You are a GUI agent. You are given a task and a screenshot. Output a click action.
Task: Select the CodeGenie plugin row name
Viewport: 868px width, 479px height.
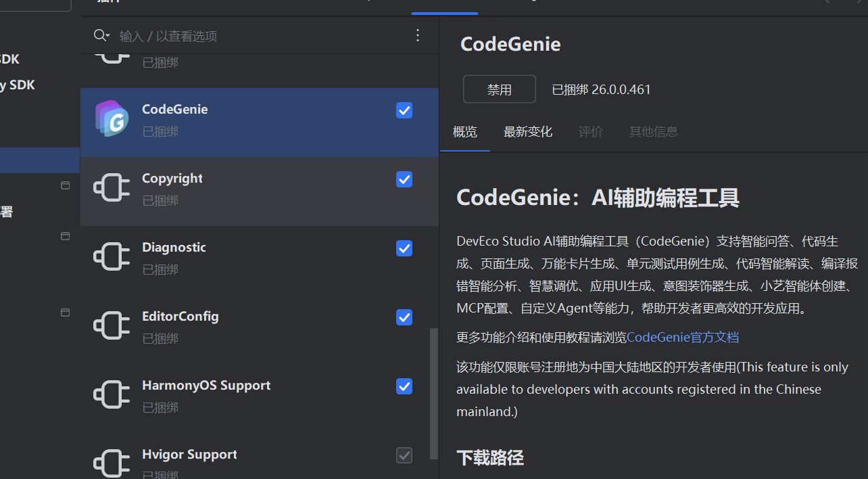pyautogui.click(x=175, y=109)
